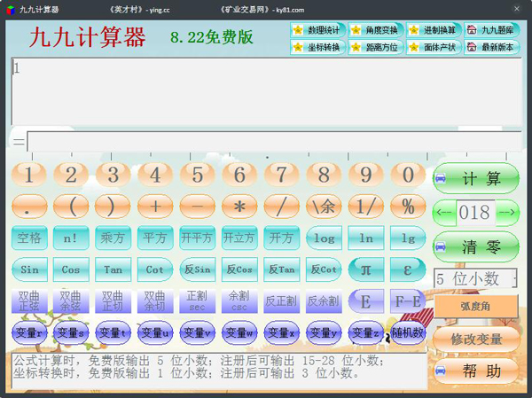Viewport: 532px width, 398px height.
Task: Insert the multiply asterisk operator
Action: coord(239,207)
